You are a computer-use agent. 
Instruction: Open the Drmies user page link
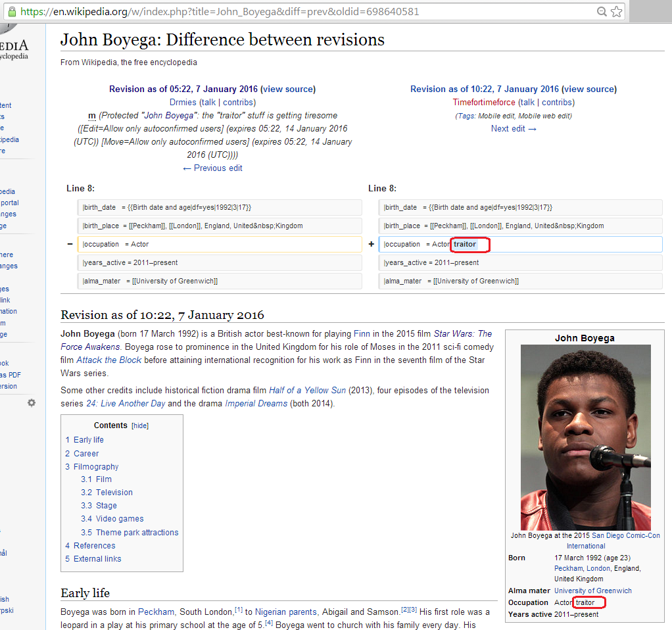pyautogui.click(x=183, y=103)
